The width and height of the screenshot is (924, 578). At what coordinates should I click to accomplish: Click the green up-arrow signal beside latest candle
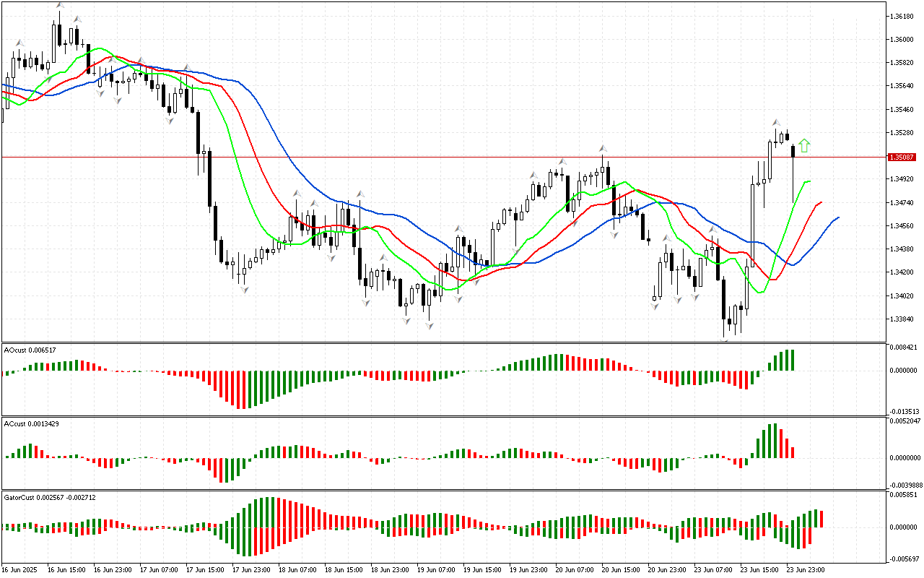pos(804,145)
